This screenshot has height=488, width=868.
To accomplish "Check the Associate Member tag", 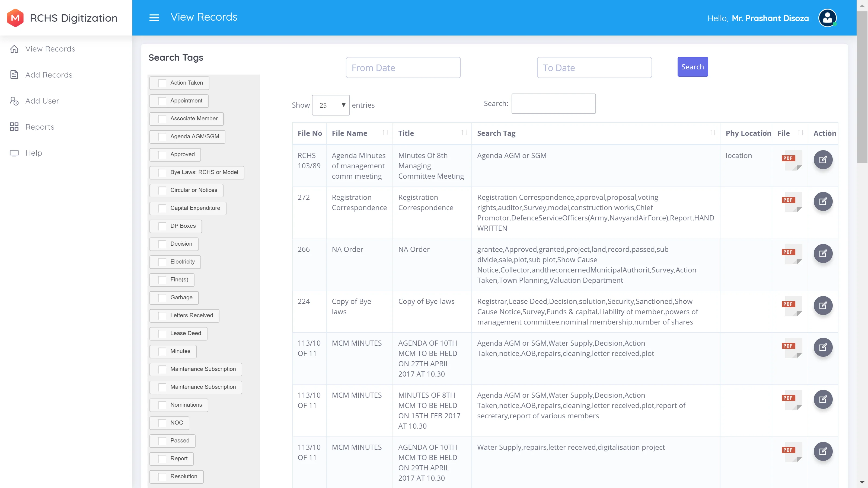I will coord(162,119).
